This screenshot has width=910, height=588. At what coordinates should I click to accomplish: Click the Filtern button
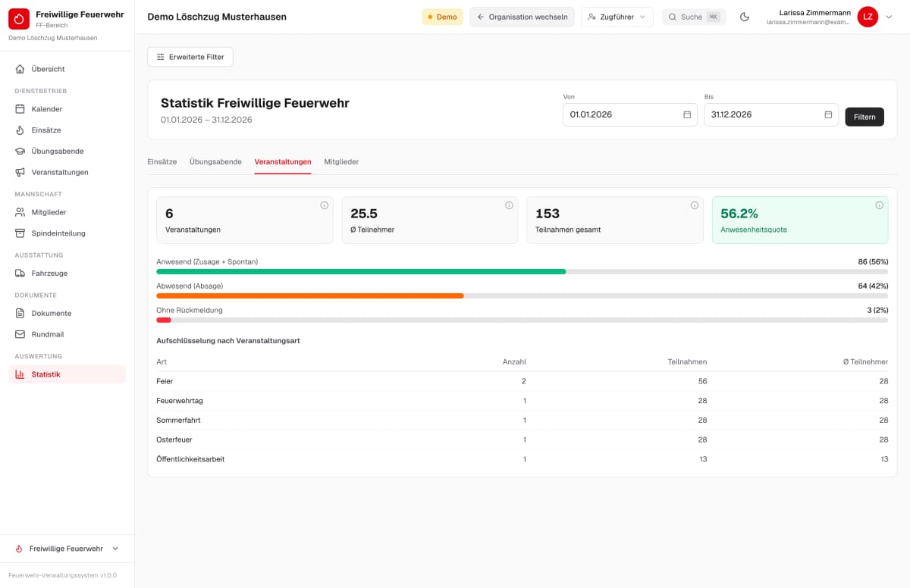(864, 117)
